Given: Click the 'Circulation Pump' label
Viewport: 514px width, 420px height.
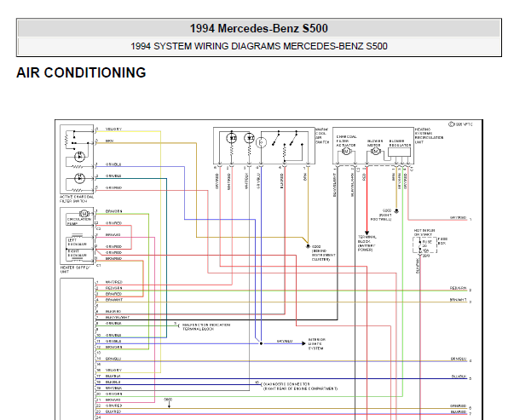Looking at the screenshot, I should pos(79,222).
